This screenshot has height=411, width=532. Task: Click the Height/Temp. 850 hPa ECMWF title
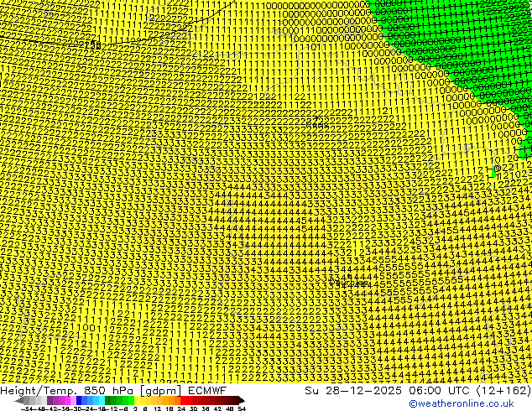(113, 390)
